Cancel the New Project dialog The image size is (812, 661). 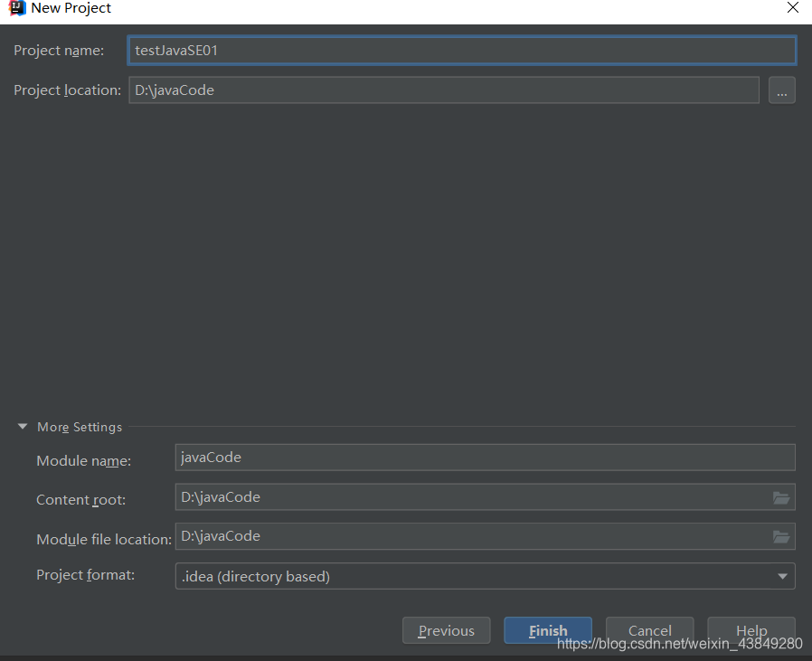point(650,630)
